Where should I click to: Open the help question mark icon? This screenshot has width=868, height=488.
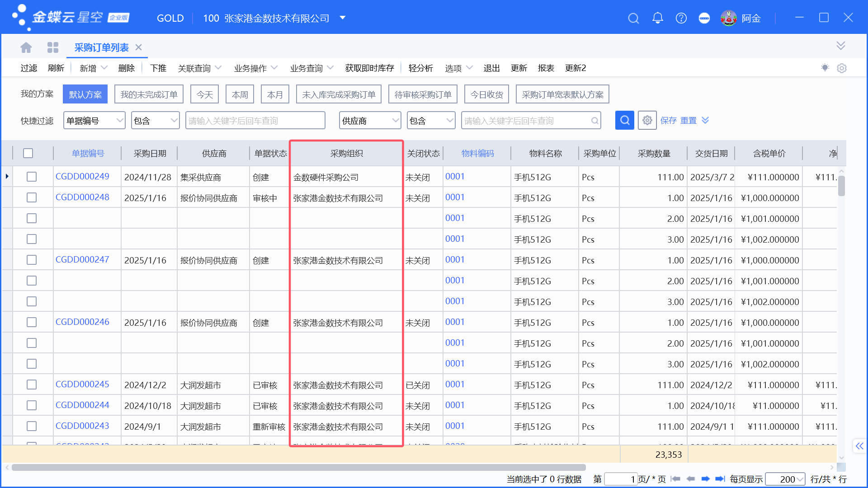click(681, 18)
